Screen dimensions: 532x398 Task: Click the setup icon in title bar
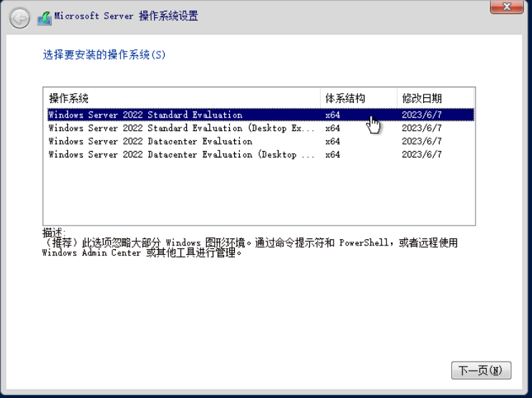pos(44,17)
